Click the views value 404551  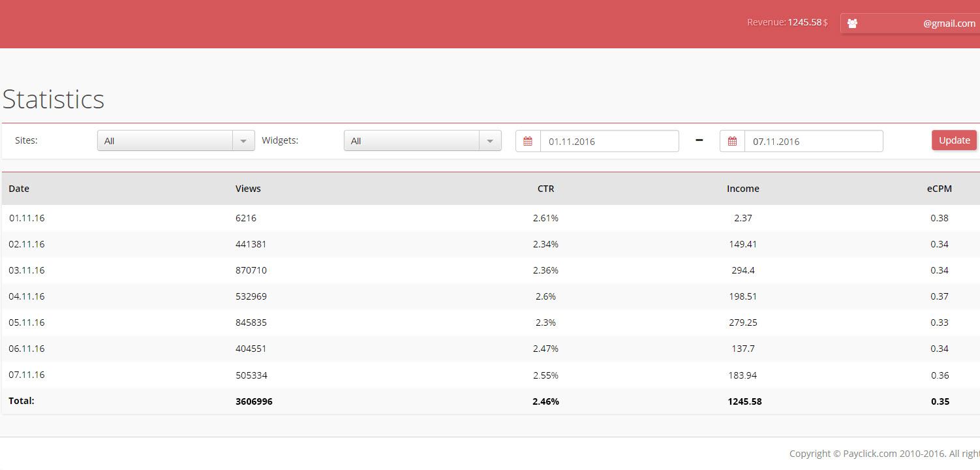(251, 349)
